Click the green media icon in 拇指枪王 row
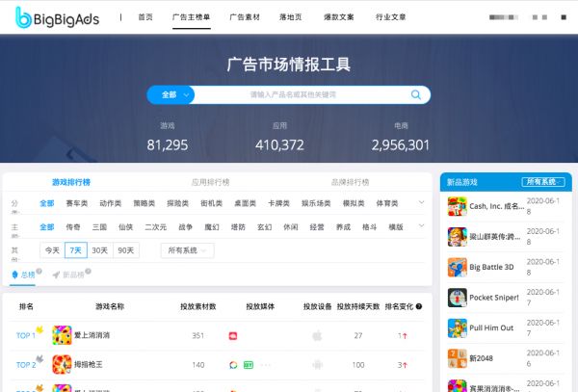 click(x=249, y=365)
